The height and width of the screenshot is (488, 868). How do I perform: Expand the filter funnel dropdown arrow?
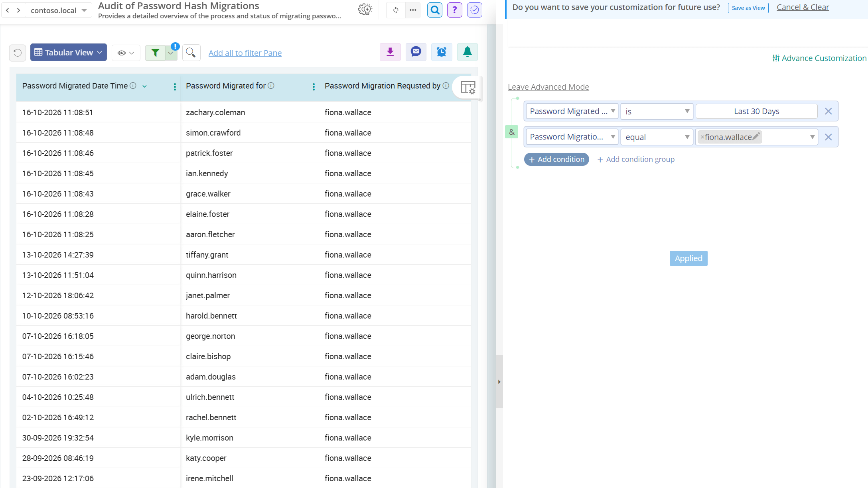[171, 53]
